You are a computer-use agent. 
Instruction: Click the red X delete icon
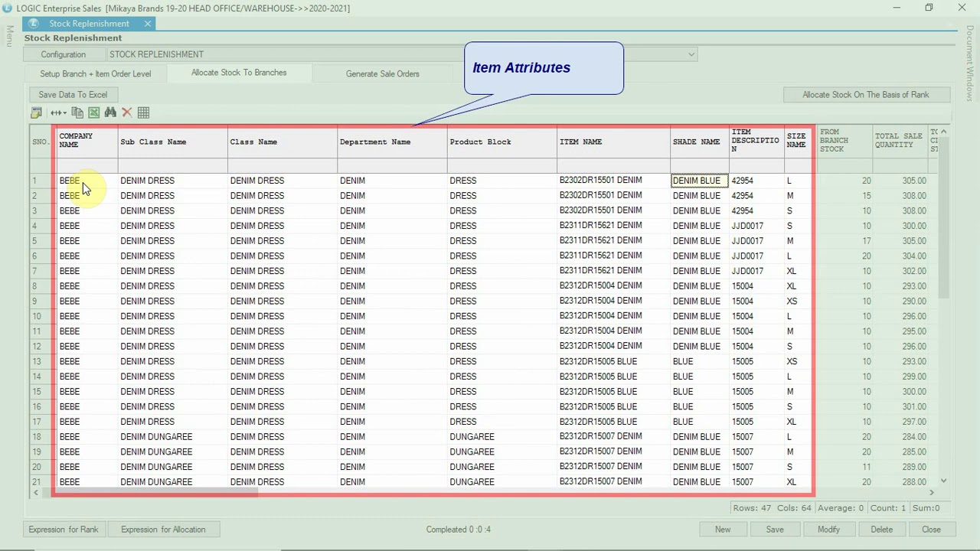coord(127,112)
